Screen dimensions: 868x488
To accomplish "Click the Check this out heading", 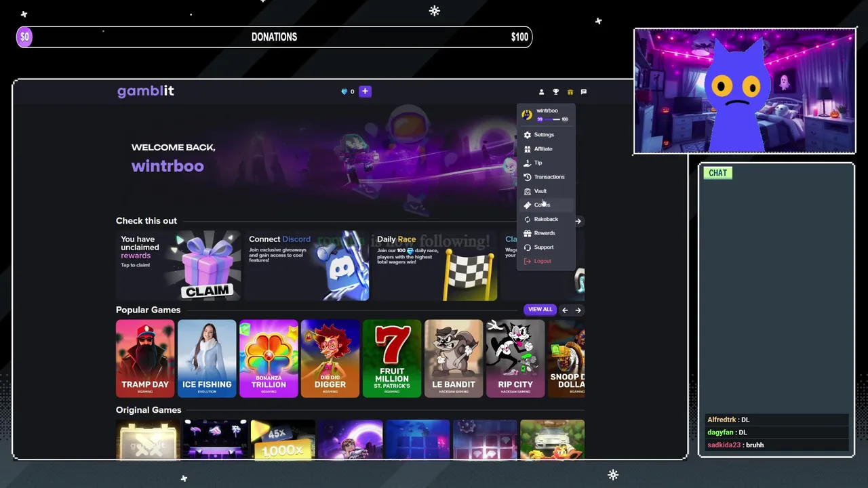I will 146,221.
